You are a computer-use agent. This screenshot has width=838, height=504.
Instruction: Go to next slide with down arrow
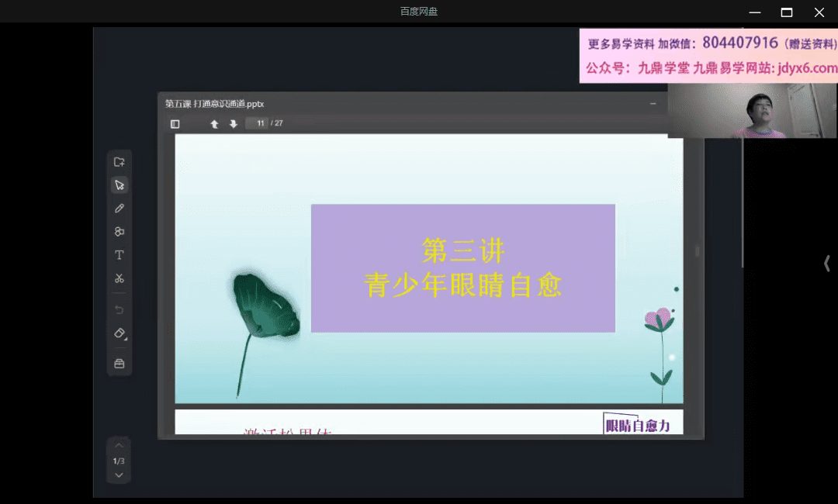tap(233, 124)
